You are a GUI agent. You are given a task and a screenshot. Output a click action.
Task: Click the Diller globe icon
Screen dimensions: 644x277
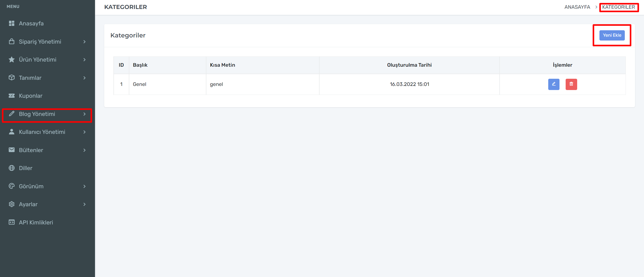tap(12, 168)
